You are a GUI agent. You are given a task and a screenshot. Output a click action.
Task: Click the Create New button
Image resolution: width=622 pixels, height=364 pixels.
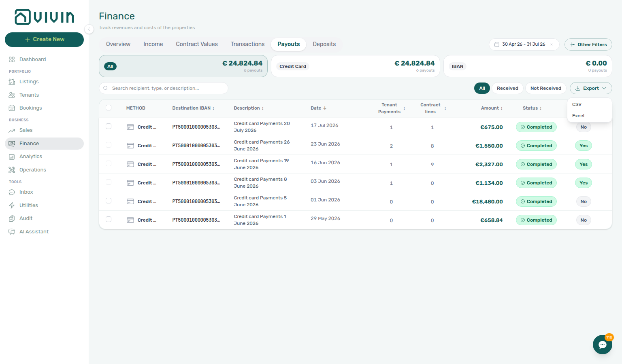click(x=44, y=40)
